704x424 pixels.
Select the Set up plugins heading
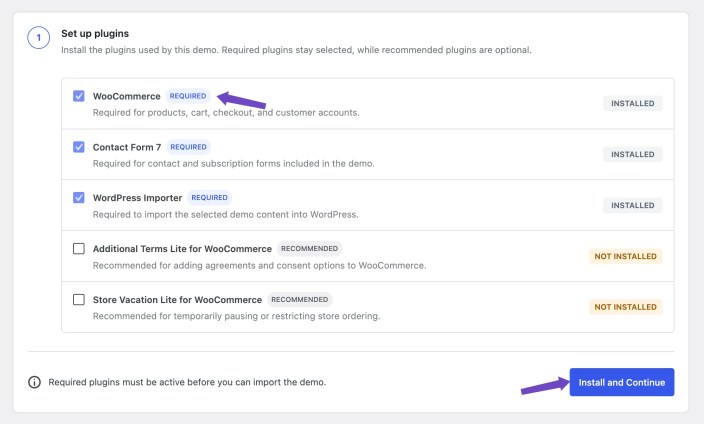click(95, 34)
